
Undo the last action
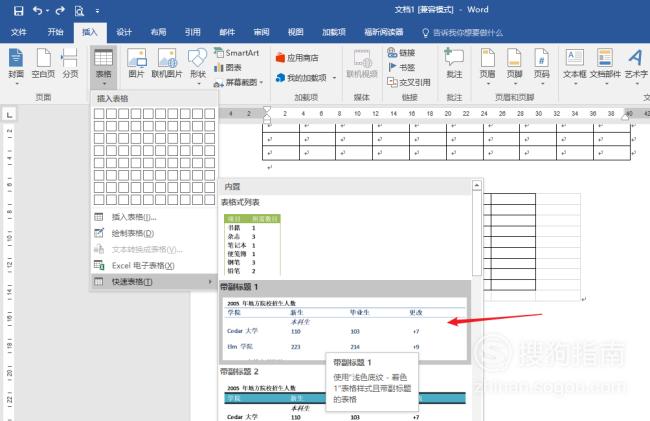(37, 10)
